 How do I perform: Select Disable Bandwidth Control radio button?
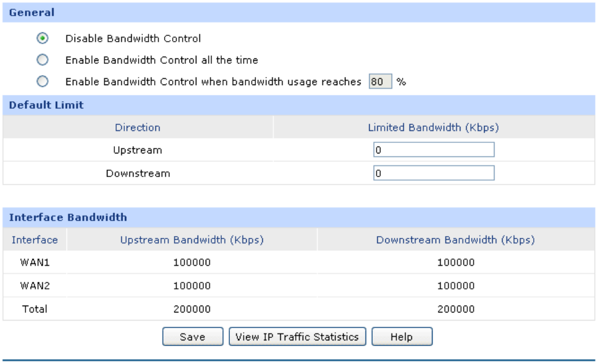[x=42, y=38]
